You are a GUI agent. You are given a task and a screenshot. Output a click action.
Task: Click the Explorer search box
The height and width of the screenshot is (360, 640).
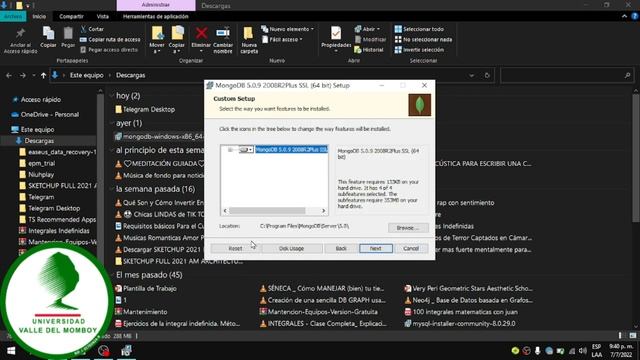coord(567,76)
